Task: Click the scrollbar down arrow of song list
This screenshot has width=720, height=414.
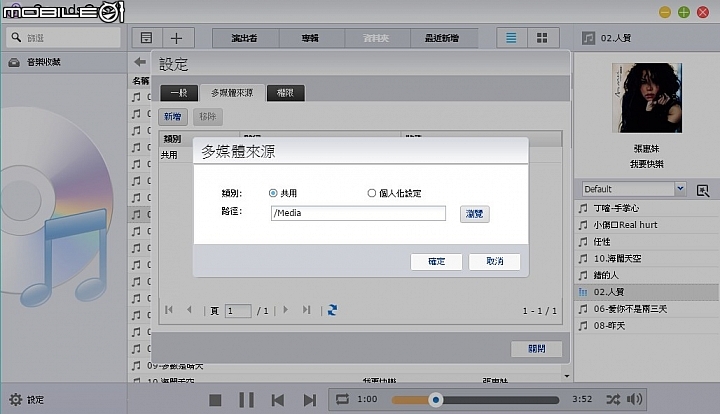Action: pos(567,376)
